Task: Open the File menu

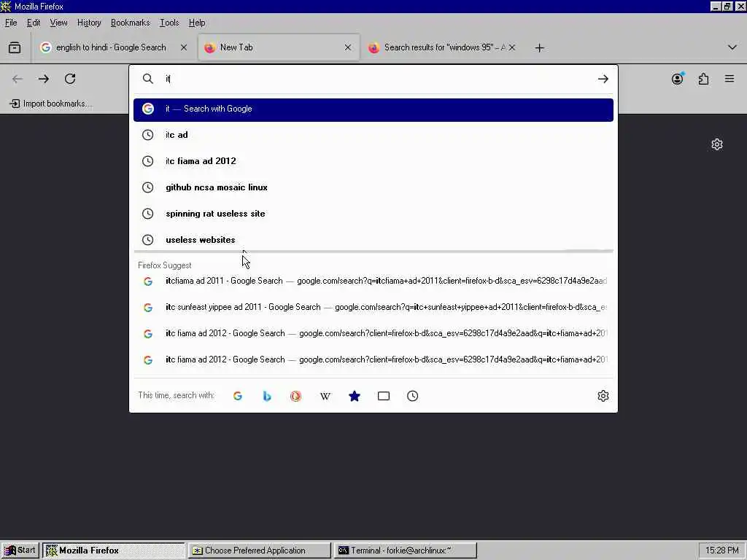Action: click(x=11, y=23)
